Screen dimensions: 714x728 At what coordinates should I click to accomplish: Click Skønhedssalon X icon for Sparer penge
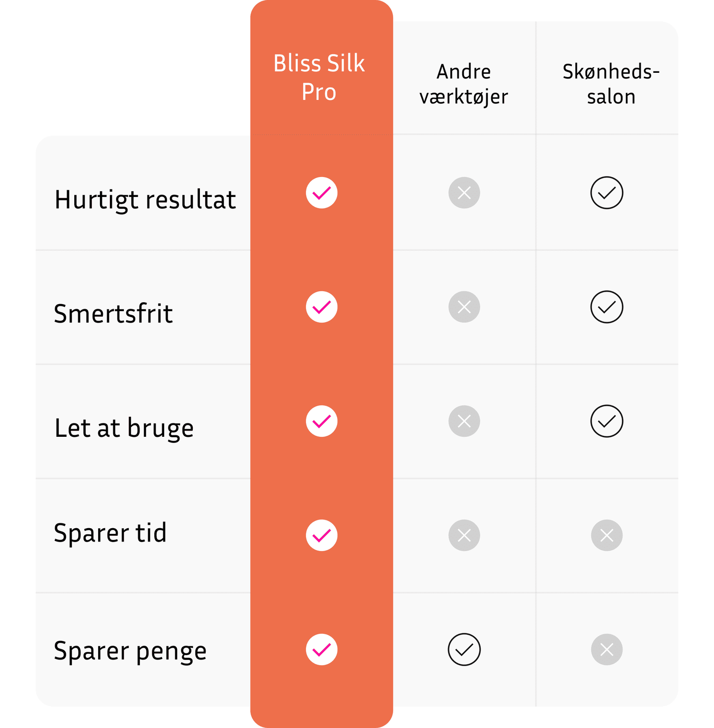click(607, 649)
